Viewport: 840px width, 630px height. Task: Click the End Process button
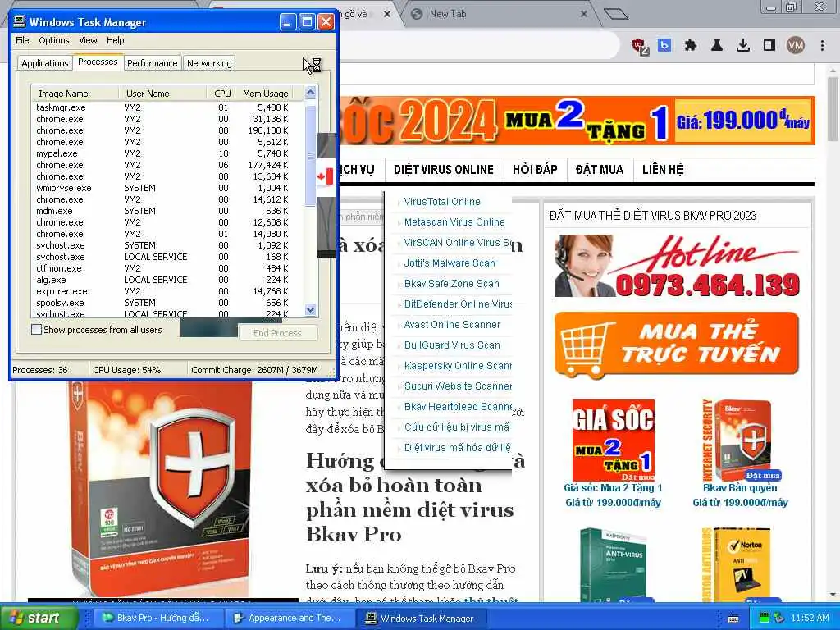coord(277,333)
